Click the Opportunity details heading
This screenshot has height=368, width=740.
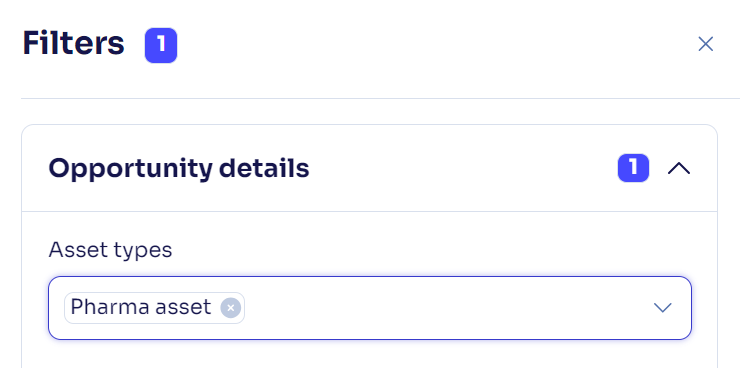tap(179, 168)
